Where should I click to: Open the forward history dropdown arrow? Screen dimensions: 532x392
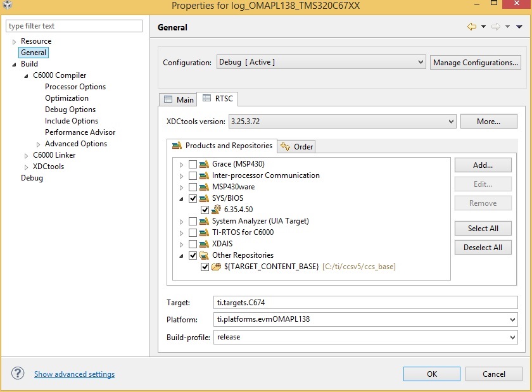click(507, 27)
